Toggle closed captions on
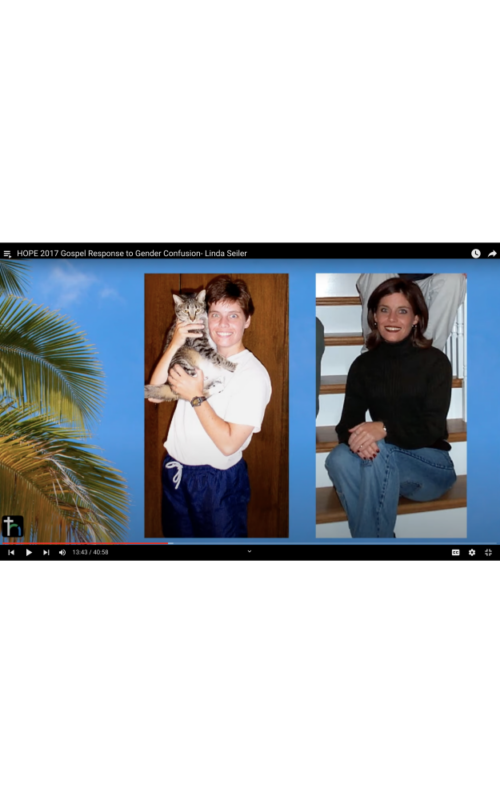This screenshot has height=800, width=500. coord(456,552)
